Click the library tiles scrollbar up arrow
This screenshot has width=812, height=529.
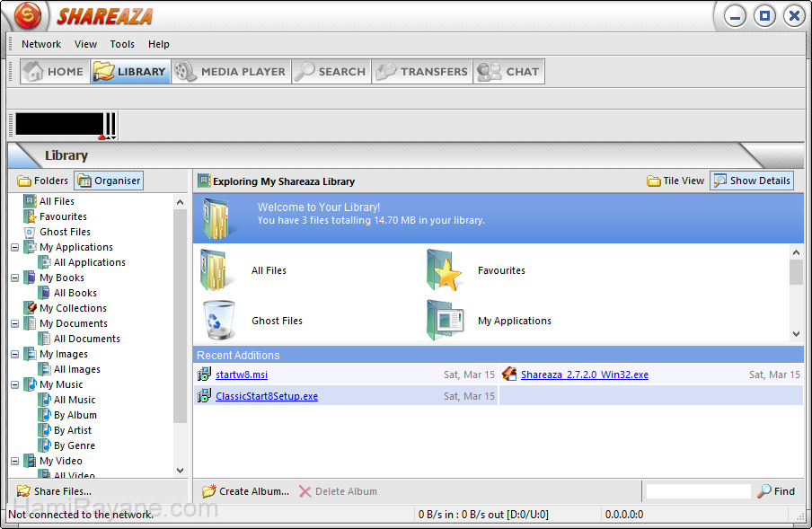796,252
